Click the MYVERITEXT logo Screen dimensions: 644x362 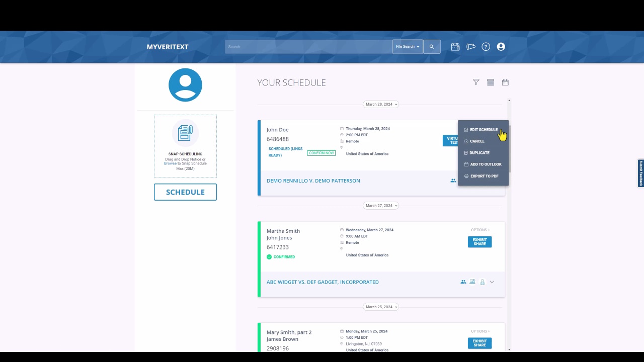pos(168,47)
